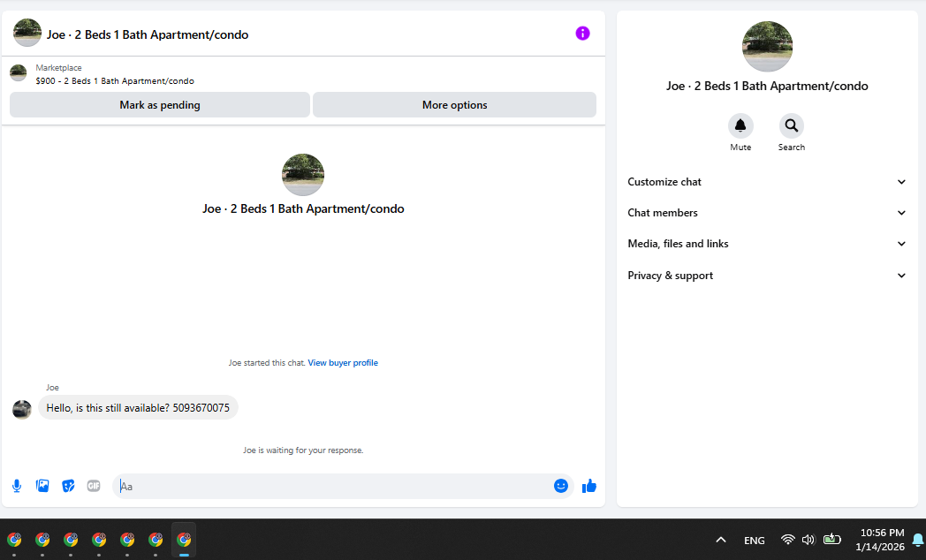Switch to the first Chrome taskbar icon
926x560 pixels.
pyautogui.click(x=14, y=540)
